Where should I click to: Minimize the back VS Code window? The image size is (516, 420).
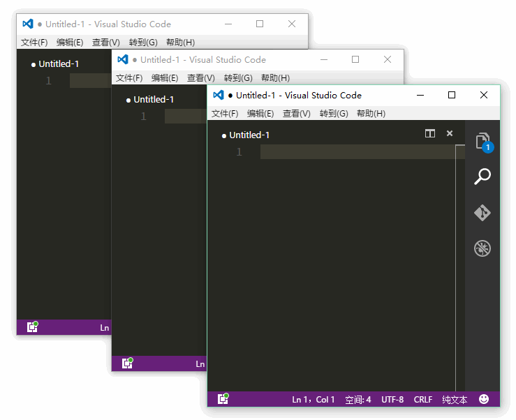(x=228, y=24)
